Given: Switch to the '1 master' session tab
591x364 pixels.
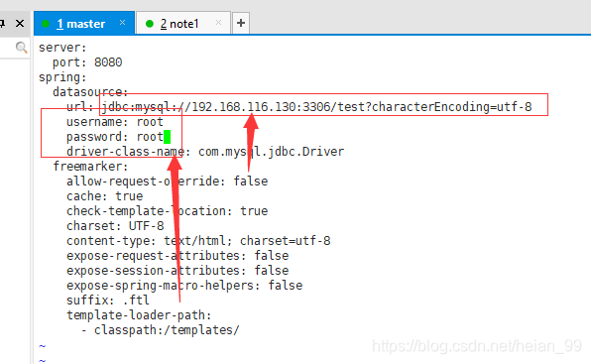Looking at the screenshot, I should tap(83, 24).
